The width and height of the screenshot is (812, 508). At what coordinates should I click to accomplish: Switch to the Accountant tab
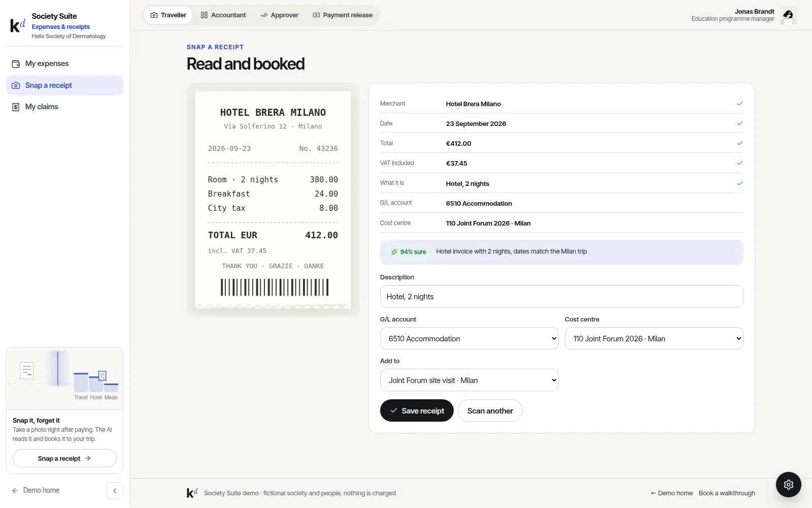pyautogui.click(x=223, y=15)
